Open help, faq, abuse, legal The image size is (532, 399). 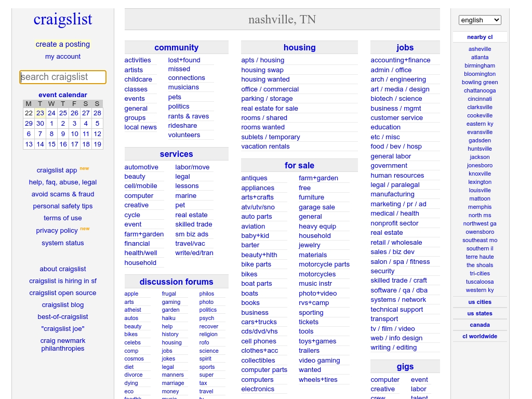click(63, 182)
